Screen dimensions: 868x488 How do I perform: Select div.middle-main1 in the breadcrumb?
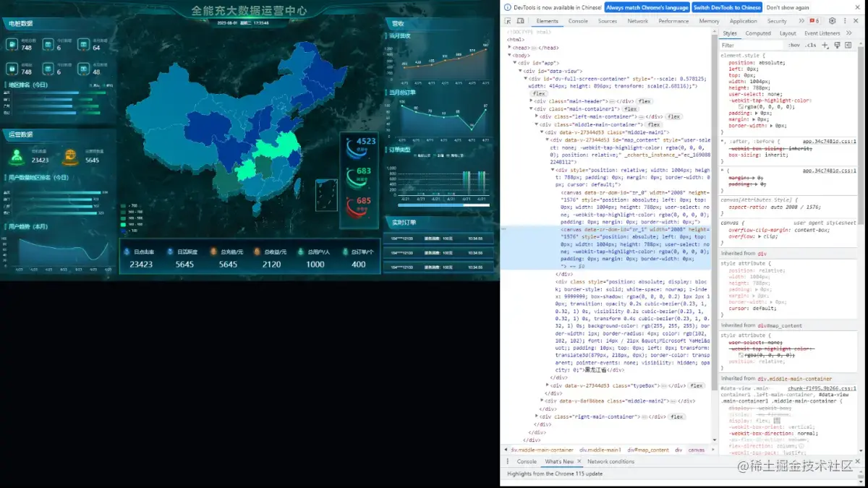coord(600,450)
